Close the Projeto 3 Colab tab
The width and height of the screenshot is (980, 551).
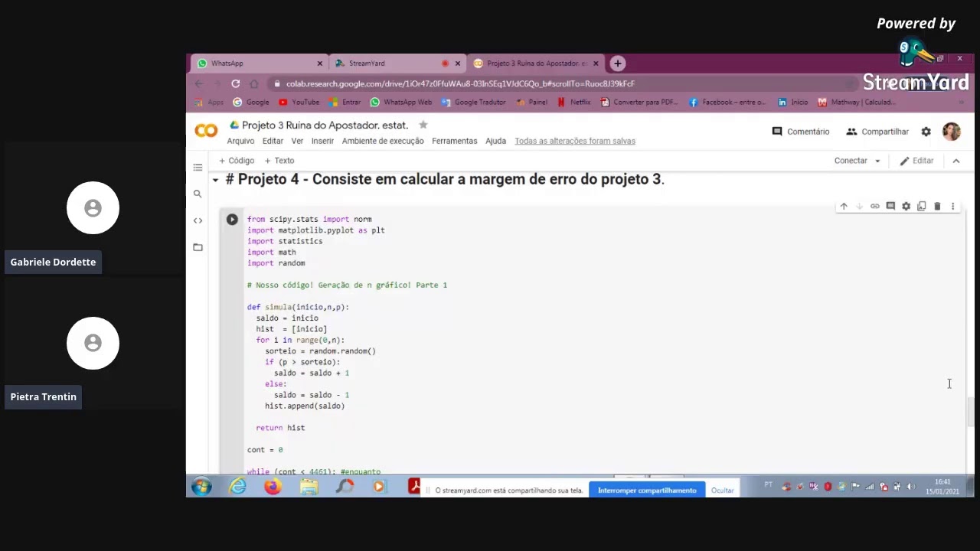point(596,64)
